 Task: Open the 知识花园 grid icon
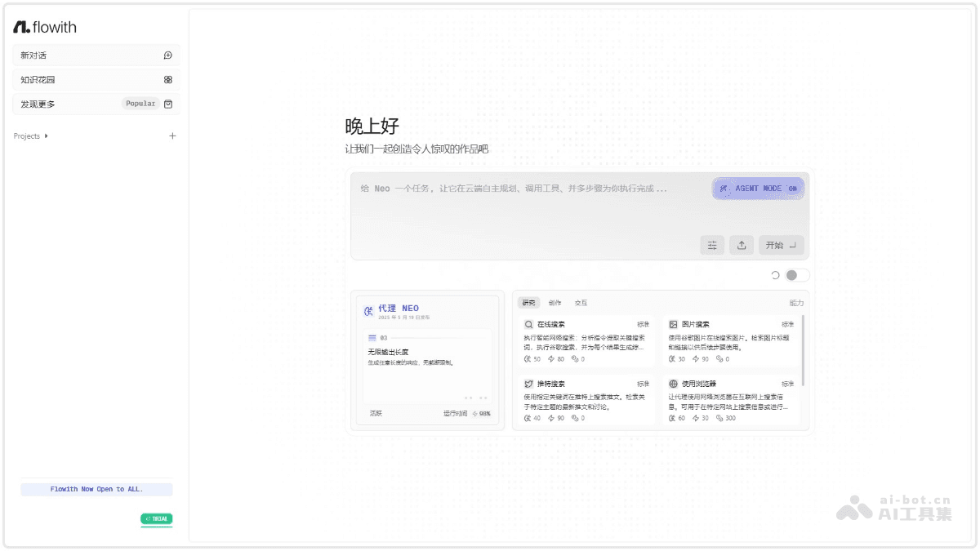click(167, 79)
